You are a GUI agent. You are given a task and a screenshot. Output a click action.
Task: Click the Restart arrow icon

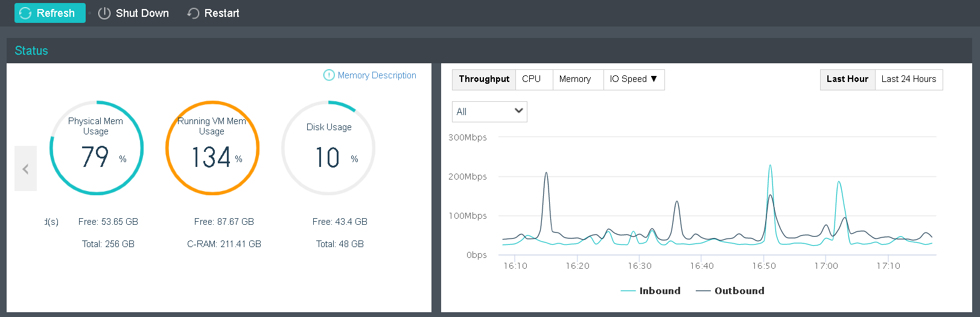click(193, 13)
